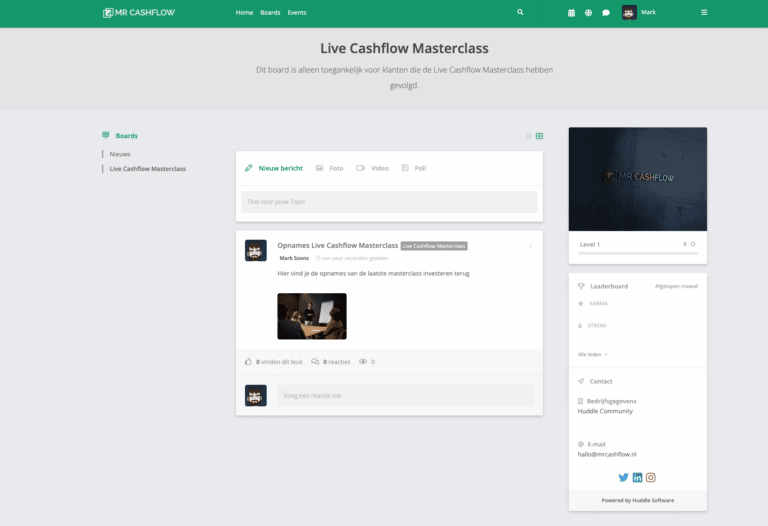Image resolution: width=768 pixels, height=526 pixels.
Task: Click the MR CASHFLOW banner image
Action: [638, 179]
